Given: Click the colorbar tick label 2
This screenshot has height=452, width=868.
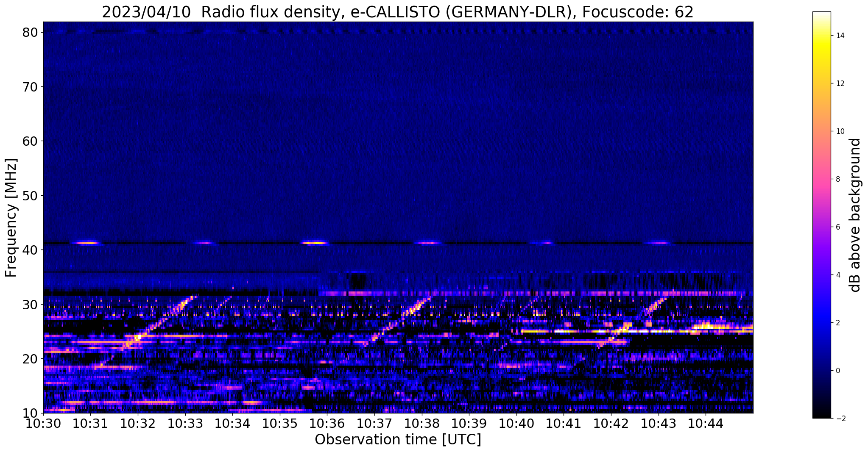Looking at the screenshot, I should (837, 323).
